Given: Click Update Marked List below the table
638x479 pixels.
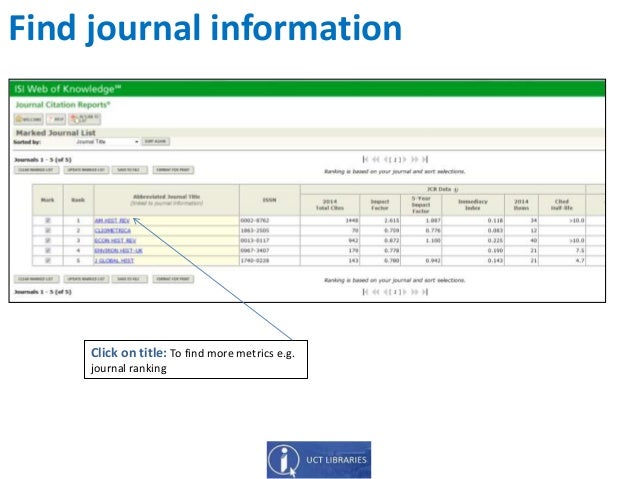Looking at the screenshot, I should pyautogui.click(x=86, y=279).
